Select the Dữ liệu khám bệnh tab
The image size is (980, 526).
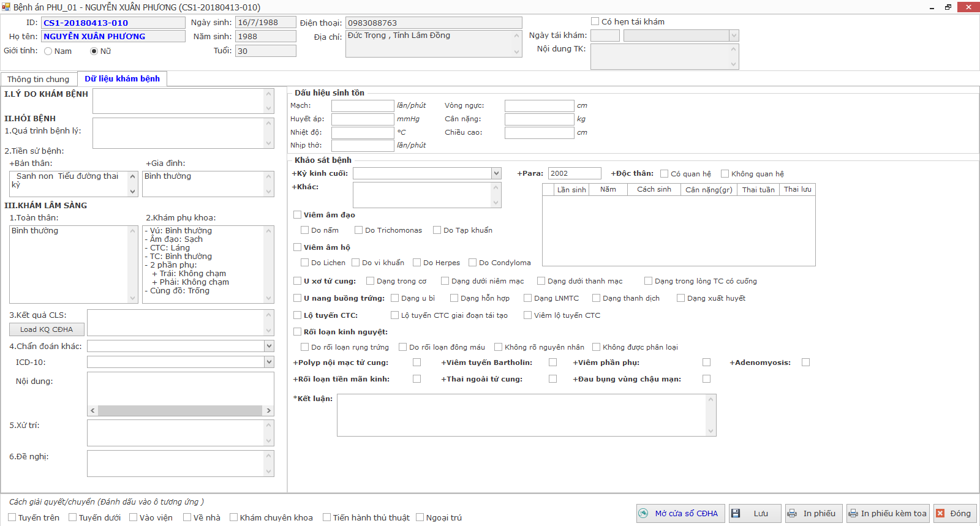tap(122, 78)
